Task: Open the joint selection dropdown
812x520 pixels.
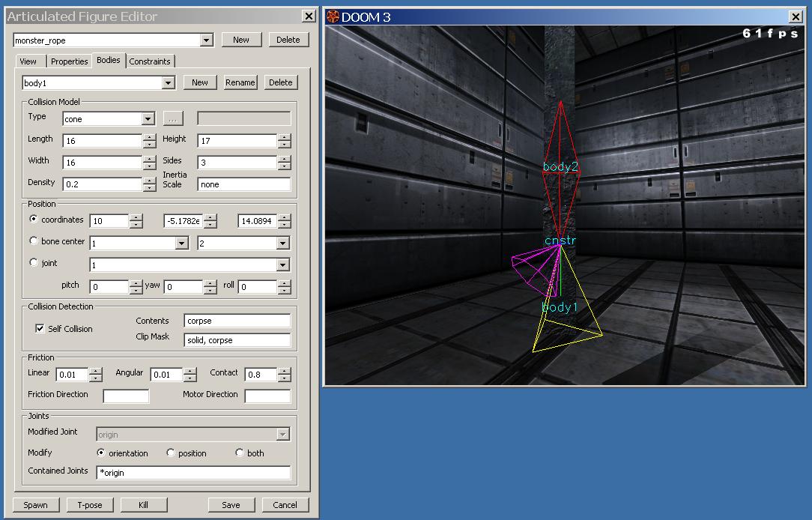Action: (282, 265)
